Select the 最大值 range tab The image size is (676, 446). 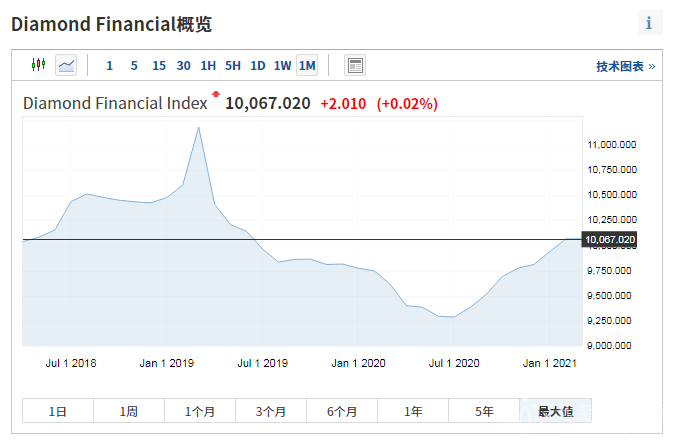(x=555, y=411)
